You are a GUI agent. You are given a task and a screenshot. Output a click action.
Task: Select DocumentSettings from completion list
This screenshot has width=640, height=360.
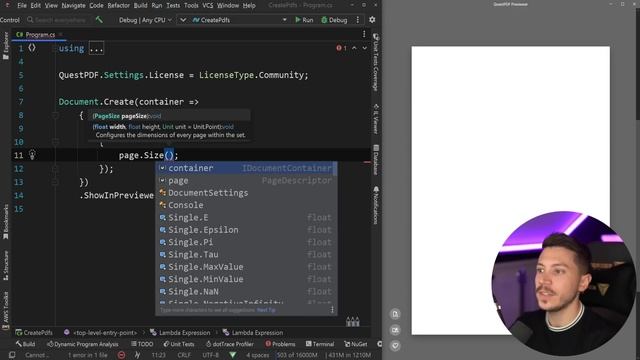pos(246,193)
